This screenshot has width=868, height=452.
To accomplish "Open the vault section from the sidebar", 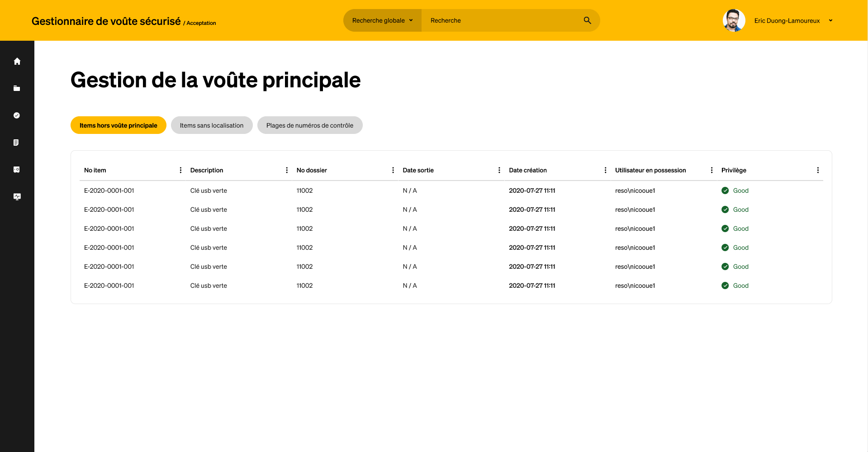I will tap(17, 169).
